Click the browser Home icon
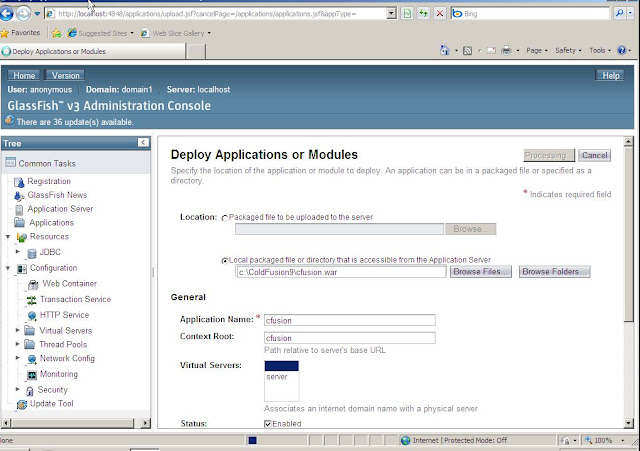640x451 pixels. pyautogui.click(x=444, y=50)
